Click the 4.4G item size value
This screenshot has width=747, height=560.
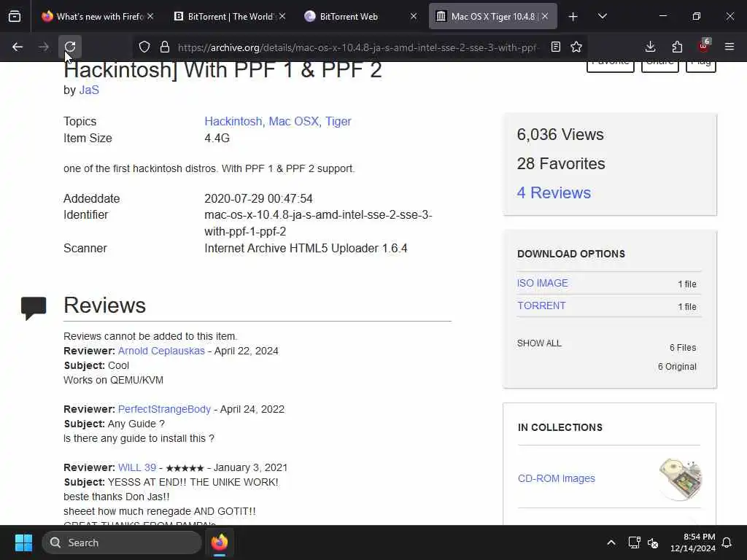tap(217, 138)
